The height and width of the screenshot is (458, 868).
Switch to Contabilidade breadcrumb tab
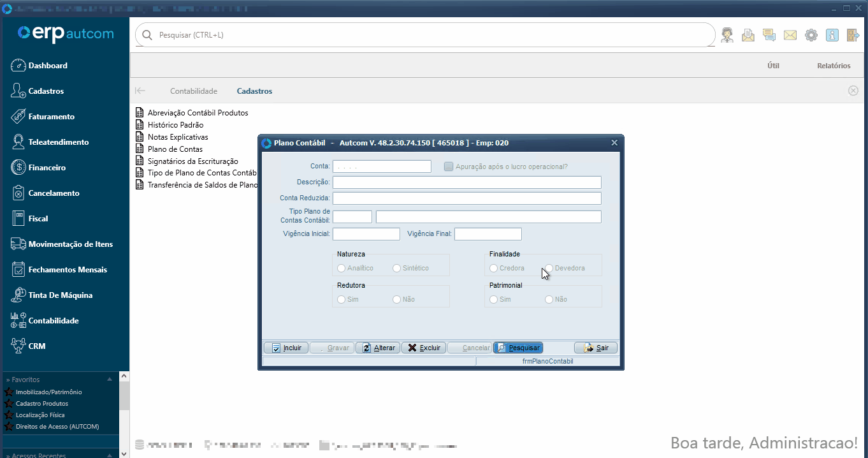coord(194,91)
